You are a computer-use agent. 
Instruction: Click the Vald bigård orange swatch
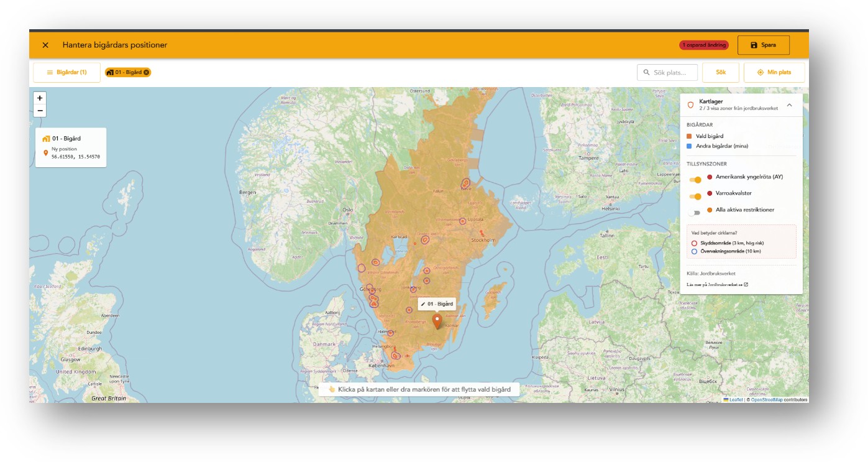click(x=689, y=136)
